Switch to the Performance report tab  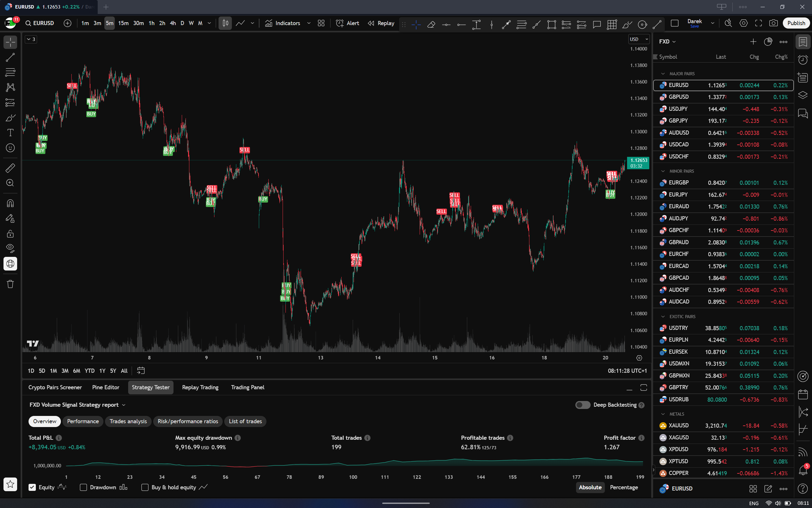(x=83, y=421)
